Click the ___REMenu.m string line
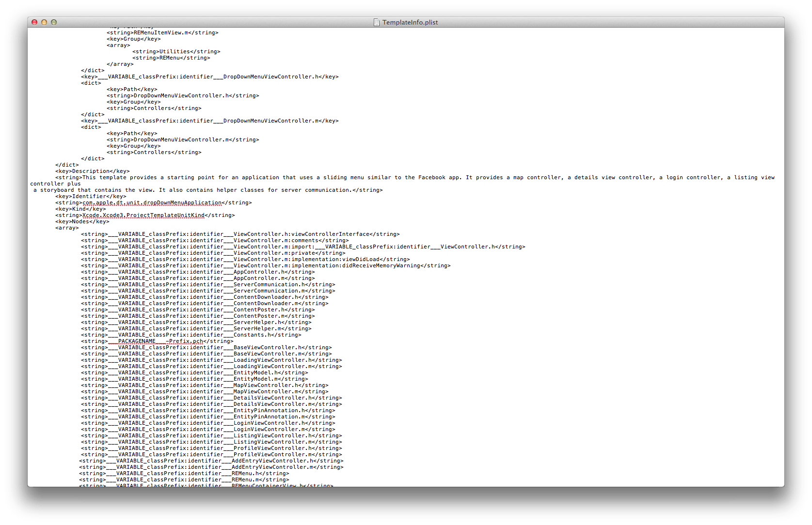The image size is (812, 525). 184,479
